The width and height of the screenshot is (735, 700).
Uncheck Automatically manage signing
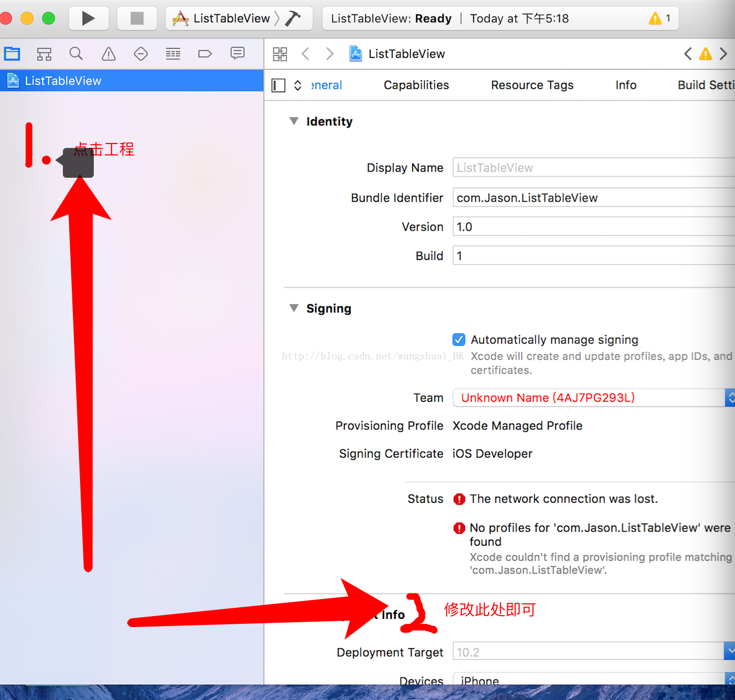[x=459, y=340]
